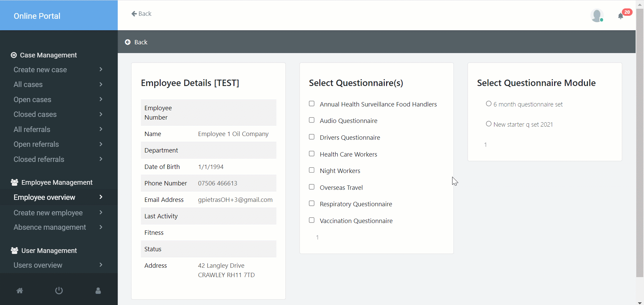
Task: Click the top Back link
Action: (x=142, y=14)
